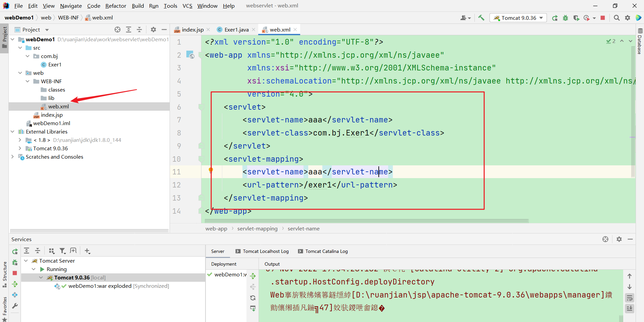The height and width of the screenshot is (322, 644).
Task: Click Select Opened File target icon in Project panel
Action: coord(118,30)
